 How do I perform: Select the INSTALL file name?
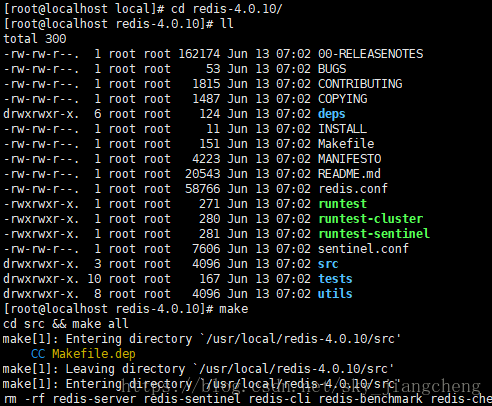(x=342, y=129)
